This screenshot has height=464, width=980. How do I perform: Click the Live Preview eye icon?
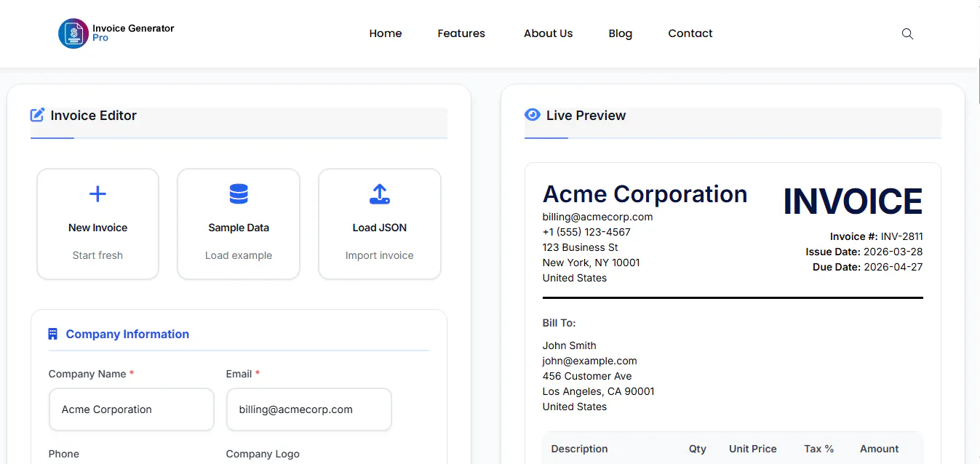click(533, 115)
